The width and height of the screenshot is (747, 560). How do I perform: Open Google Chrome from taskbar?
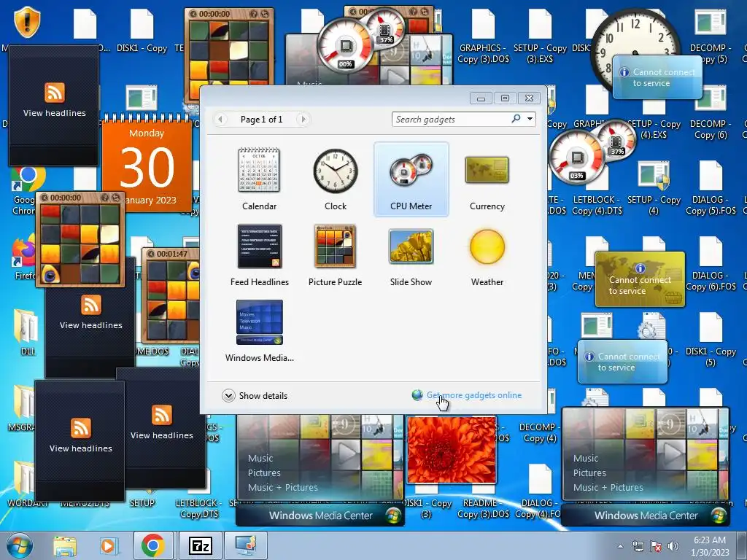click(152, 545)
